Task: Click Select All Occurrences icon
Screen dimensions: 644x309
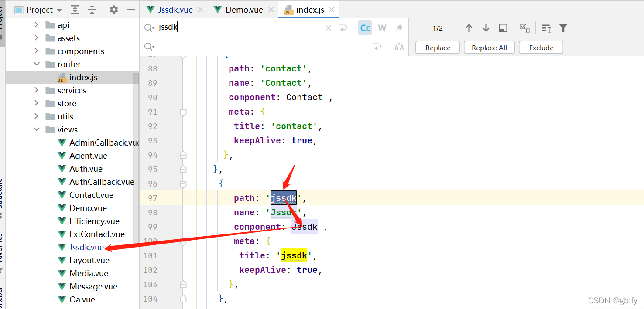Action: 525,28
